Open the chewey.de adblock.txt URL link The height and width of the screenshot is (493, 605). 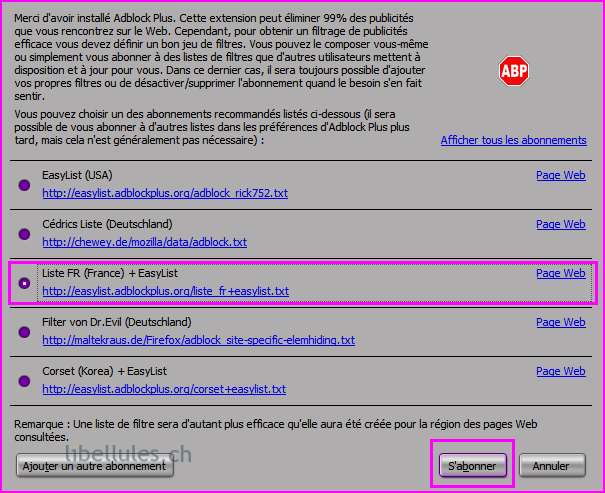click(x=145, y=242)
